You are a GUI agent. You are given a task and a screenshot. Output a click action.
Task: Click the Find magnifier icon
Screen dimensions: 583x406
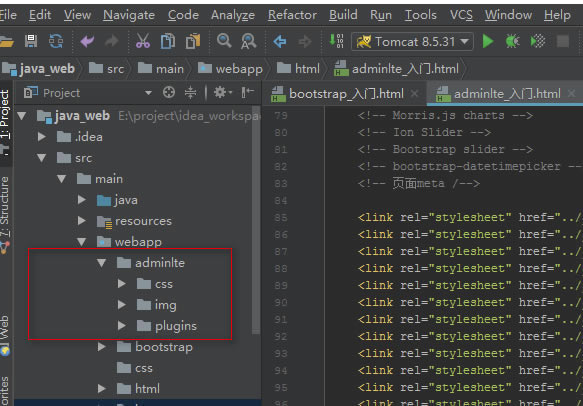coord(224,40)
